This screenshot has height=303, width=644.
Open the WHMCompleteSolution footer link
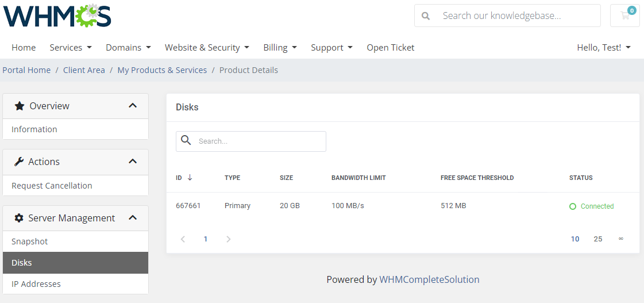pos(429,279)
